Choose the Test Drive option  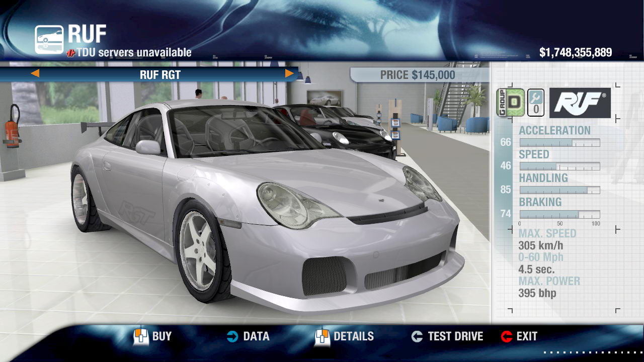pyautogui.click(x=455, y=336)
